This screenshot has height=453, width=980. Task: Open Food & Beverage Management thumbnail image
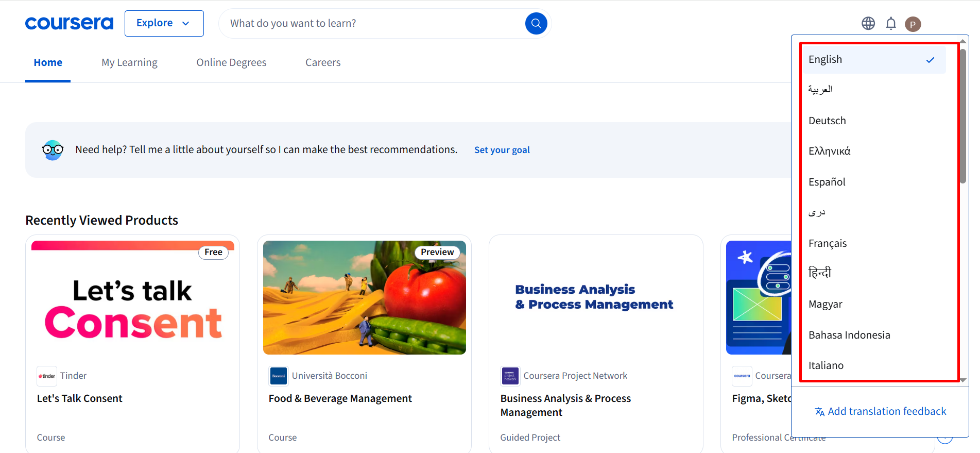click(x=365, y=297)
